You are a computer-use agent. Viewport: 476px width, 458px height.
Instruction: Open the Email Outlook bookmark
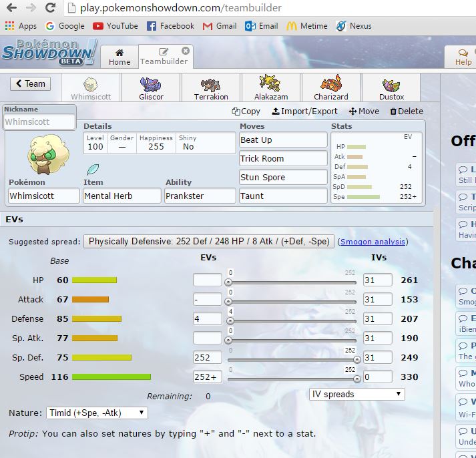[x=262, y=26]
